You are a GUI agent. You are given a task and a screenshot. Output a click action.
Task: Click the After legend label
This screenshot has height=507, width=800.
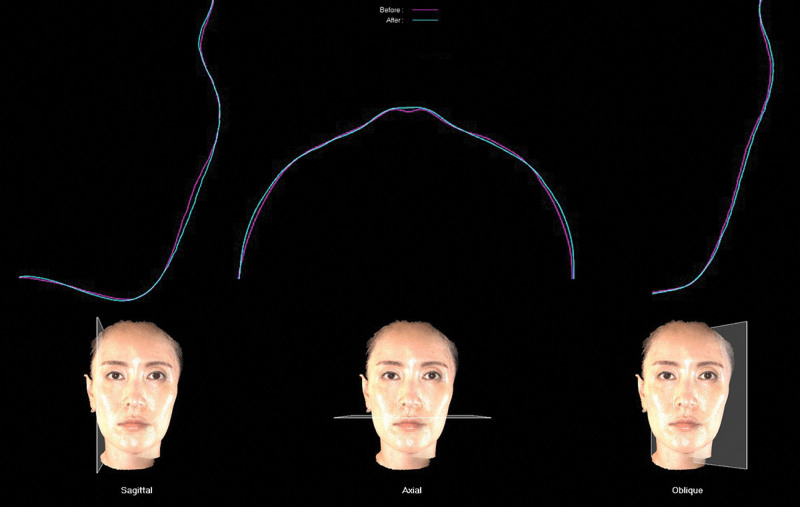click(394, 20)
